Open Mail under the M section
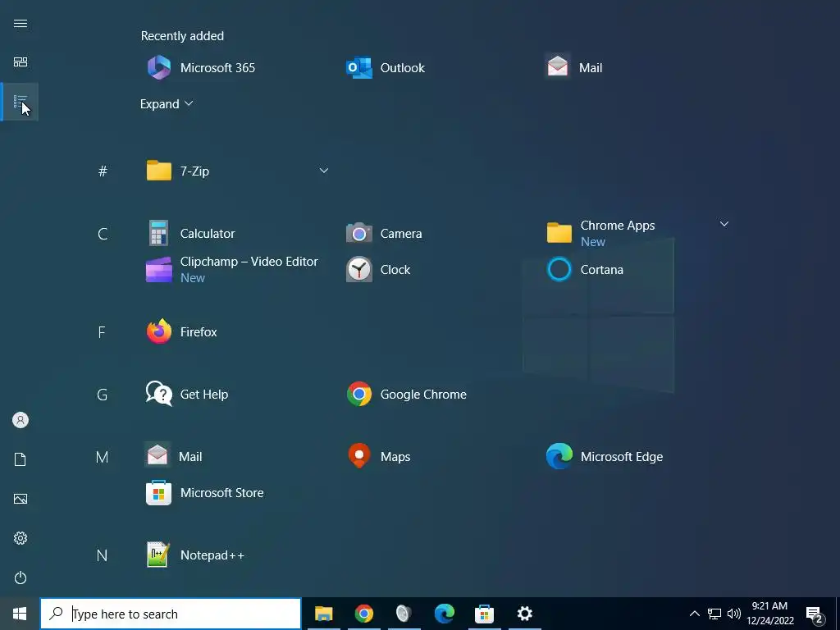Screen dimensions: 840x630 tap(174, 456)
